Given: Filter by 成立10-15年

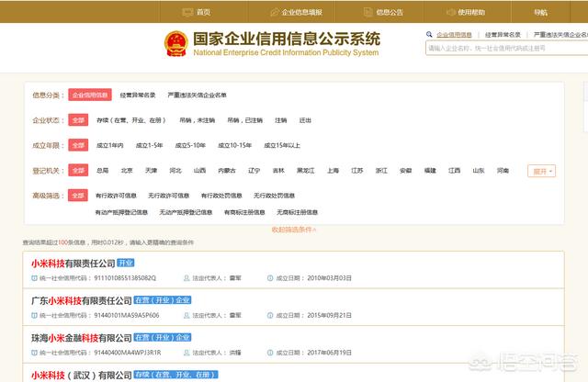Looking at the screenshot, I should (x=235, y=145).
